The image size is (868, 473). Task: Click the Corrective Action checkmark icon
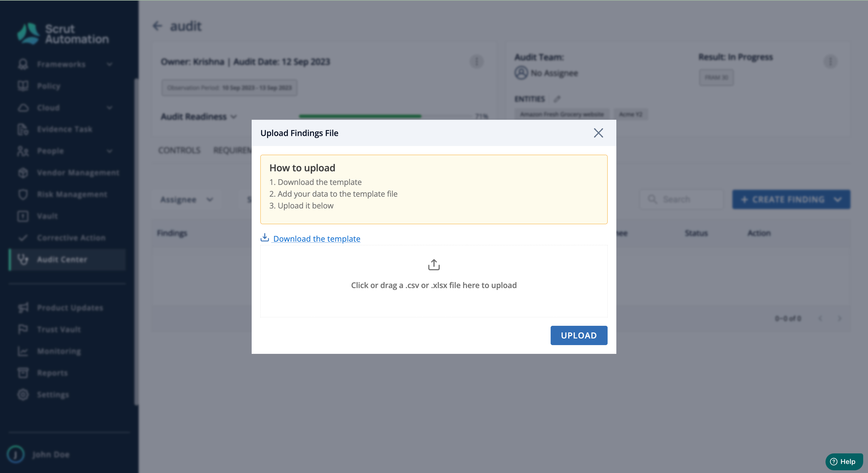[x=23, y=238]
